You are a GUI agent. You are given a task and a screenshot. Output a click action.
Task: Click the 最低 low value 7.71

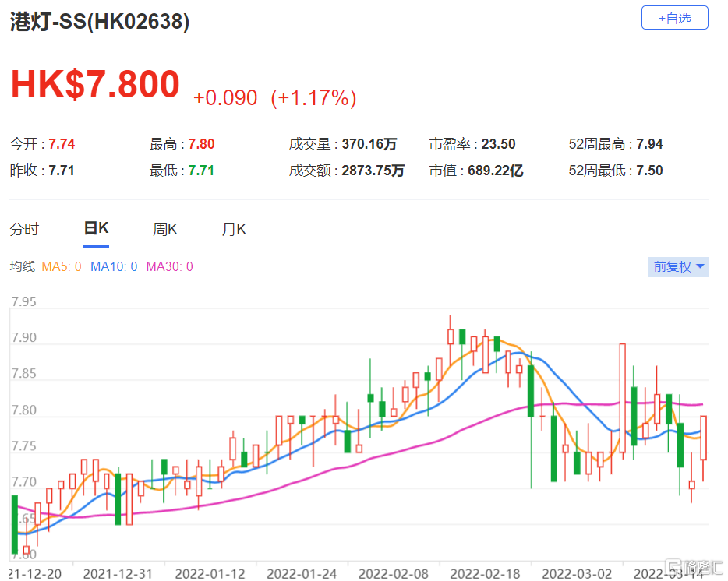pyautogui.click(x=201, y=171)
